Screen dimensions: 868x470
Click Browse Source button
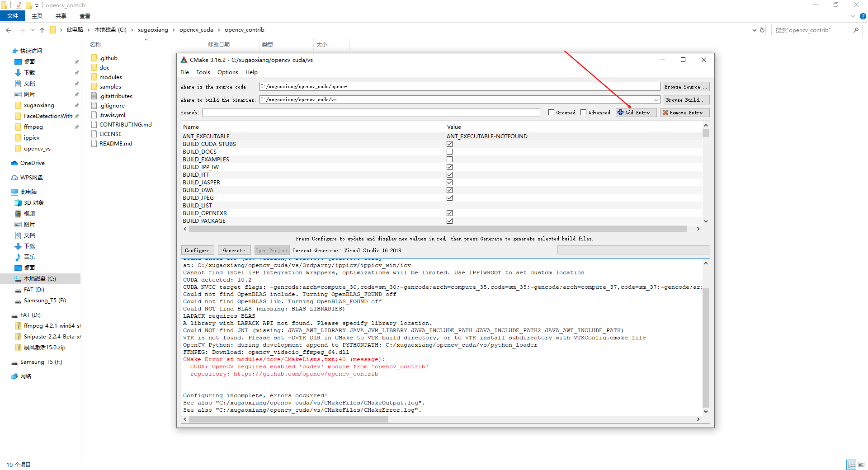point(686,86)
